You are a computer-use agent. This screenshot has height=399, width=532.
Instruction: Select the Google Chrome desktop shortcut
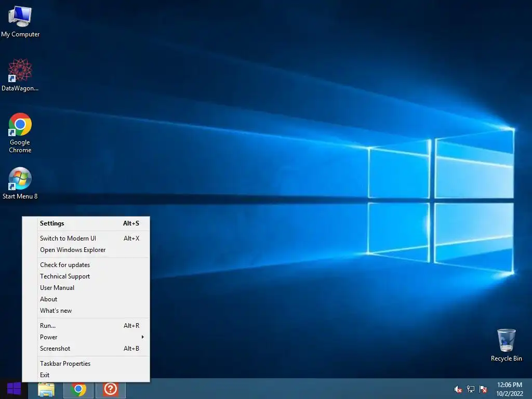tap(20, 132)
